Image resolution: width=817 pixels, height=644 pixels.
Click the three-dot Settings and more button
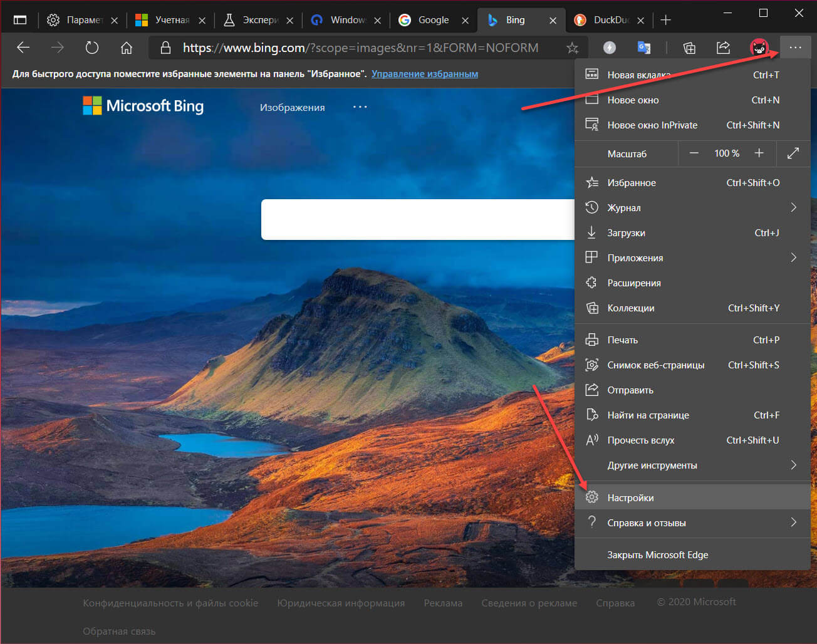point(796,48)
